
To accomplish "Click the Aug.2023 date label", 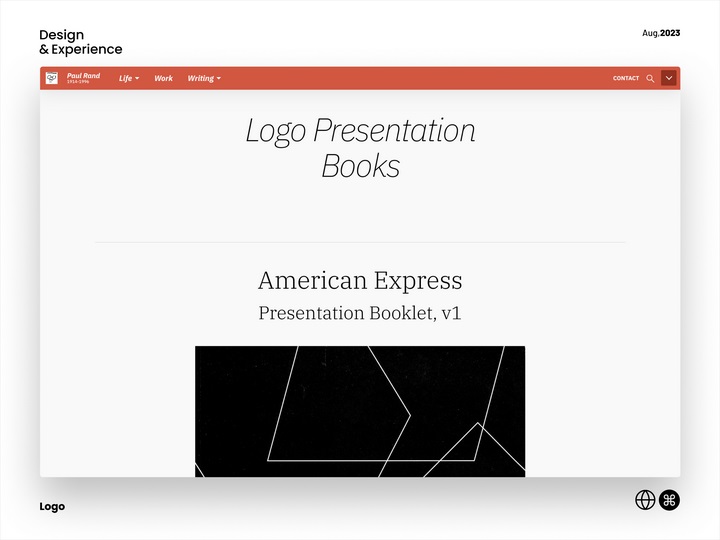I will pos(661,33).
